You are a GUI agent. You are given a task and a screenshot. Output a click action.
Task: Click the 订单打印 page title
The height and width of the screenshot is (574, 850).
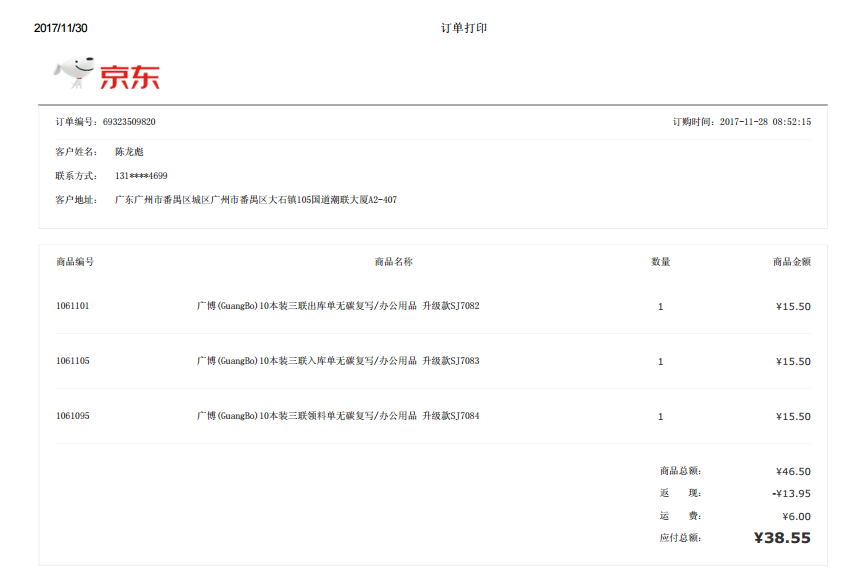click(463, 28)
